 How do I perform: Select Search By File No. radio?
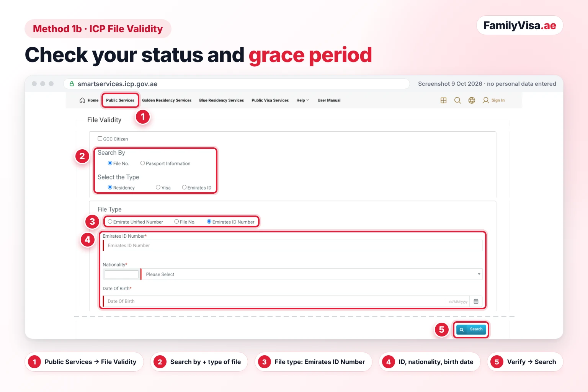110,163
